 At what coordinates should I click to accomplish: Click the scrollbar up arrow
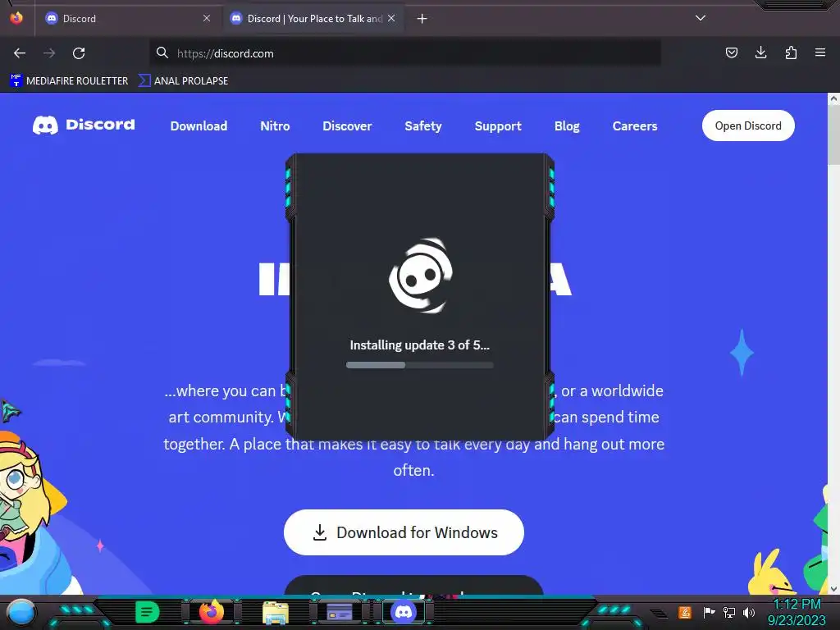pos(833,98)
